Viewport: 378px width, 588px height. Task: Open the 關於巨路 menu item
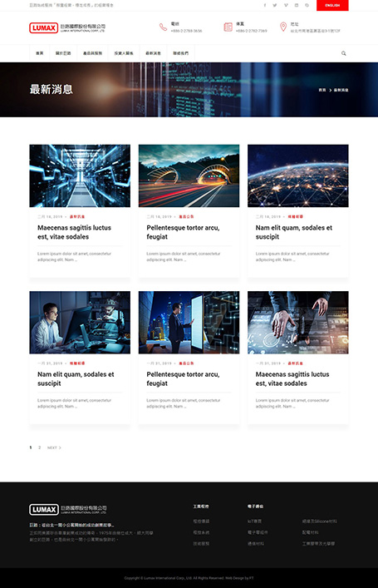(x=63, y=53)
